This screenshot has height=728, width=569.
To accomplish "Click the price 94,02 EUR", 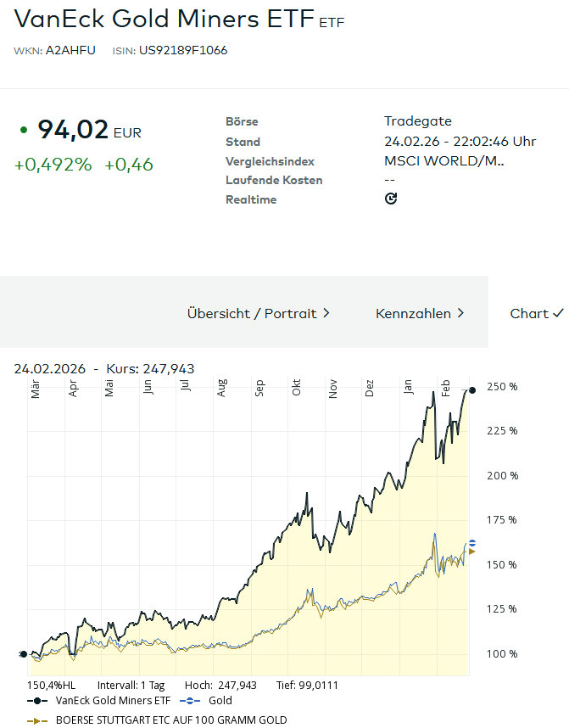I will [89, 130].
